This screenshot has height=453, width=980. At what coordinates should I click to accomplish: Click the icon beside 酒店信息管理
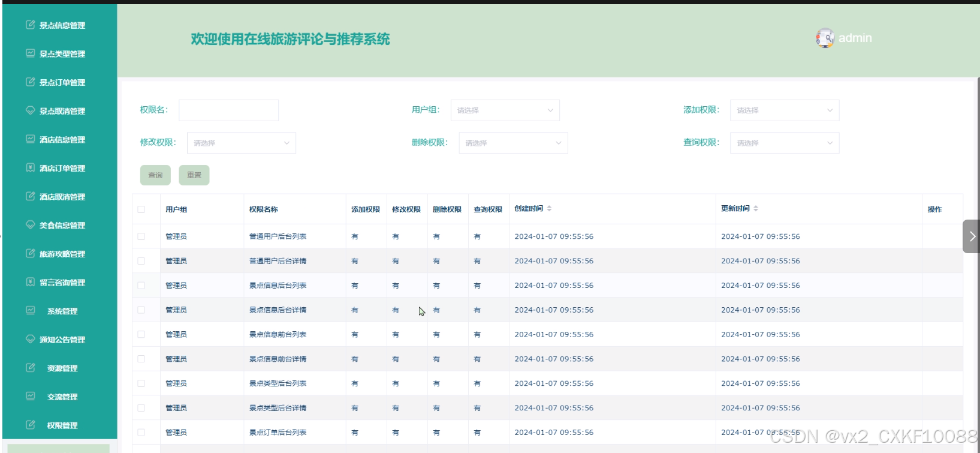click(31, 139)
